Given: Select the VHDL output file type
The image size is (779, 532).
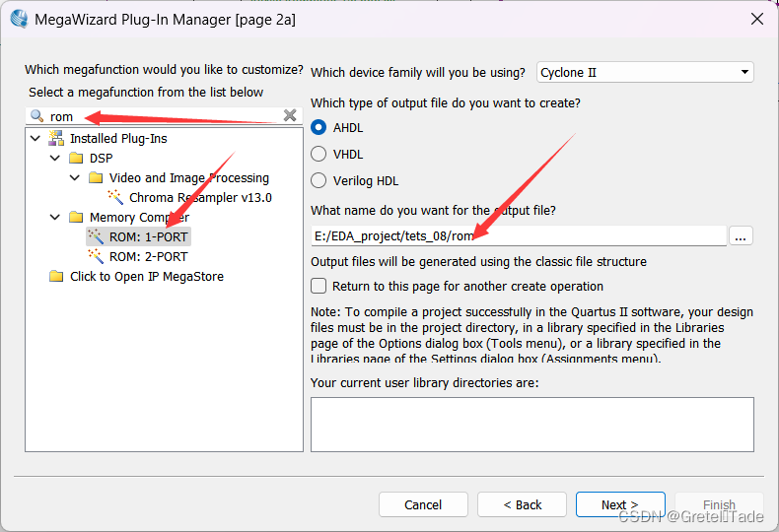Looking at the screenshot, I should point(319,154).
